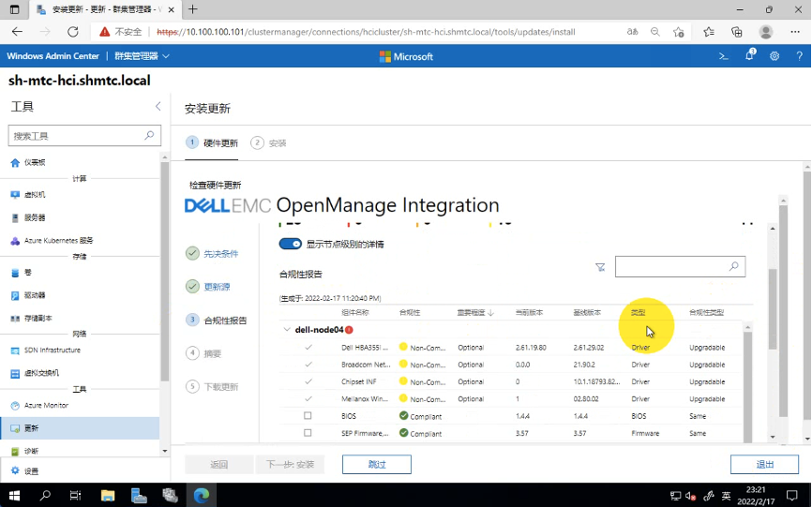Collapse the 工具 sidebar panel chevron

[158, 107]
